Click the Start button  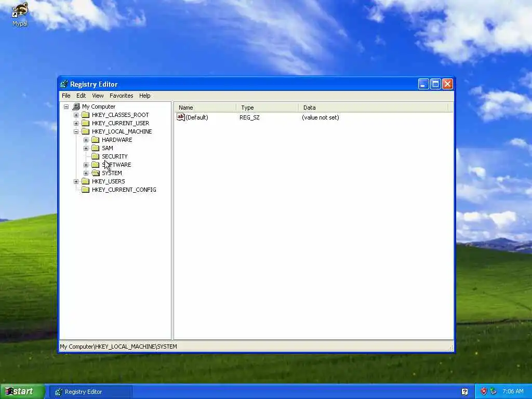[x=22, y=392]
